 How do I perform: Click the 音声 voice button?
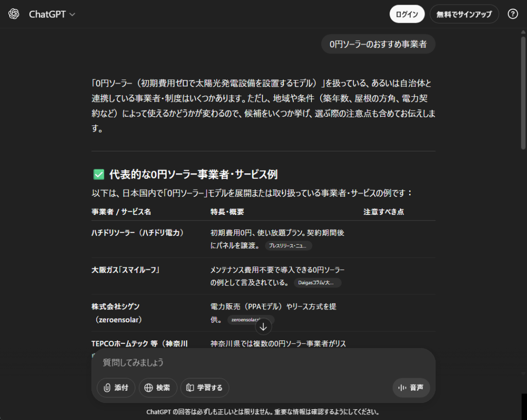point(411,388)
